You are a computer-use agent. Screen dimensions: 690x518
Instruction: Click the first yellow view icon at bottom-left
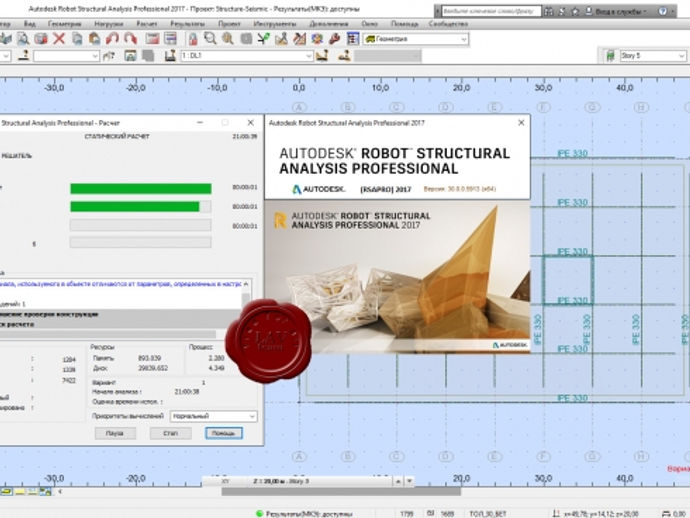pyautogui.click(x=6, y=491)
